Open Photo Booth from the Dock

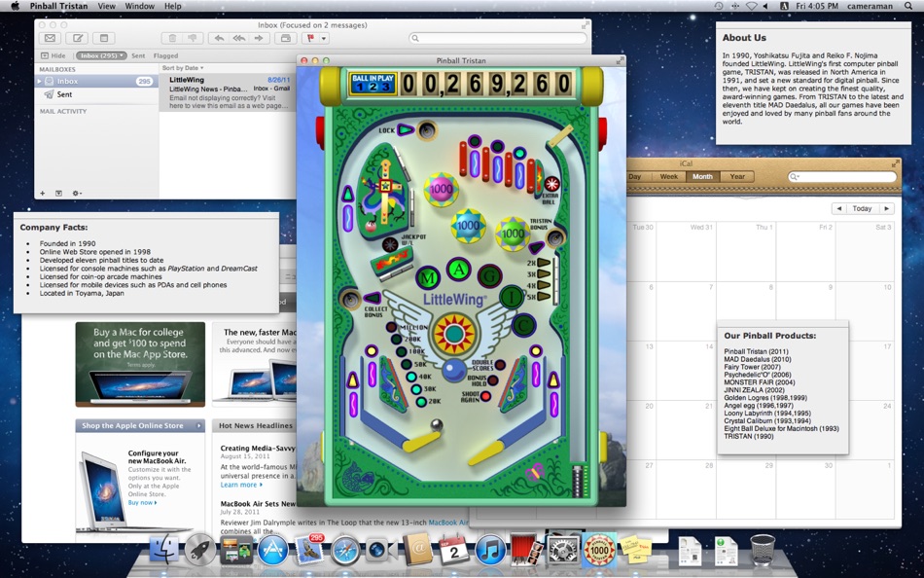tap(526, 550)
